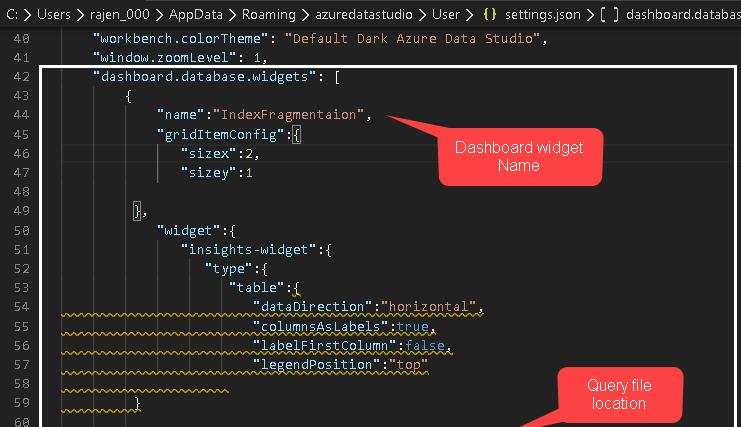Click the "sizey" property
741x427 pixels.
pos(209,173)
